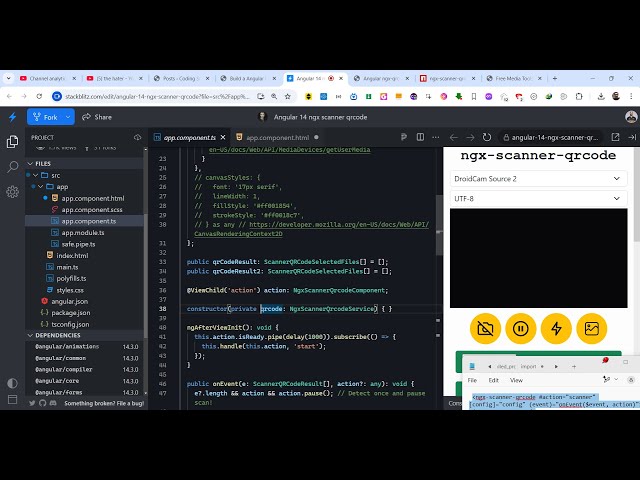
Task: Click the preview URL address field
Action: point(549,137)
